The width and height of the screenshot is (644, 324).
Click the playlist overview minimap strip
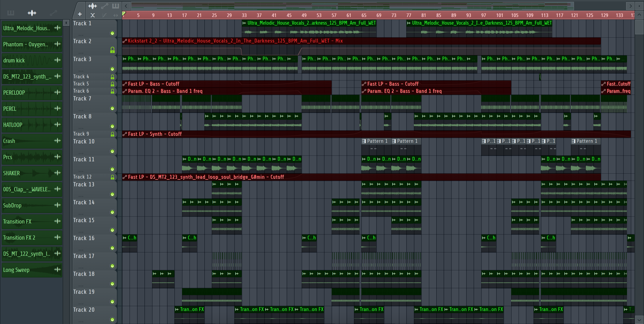click(x=352, y=6)
